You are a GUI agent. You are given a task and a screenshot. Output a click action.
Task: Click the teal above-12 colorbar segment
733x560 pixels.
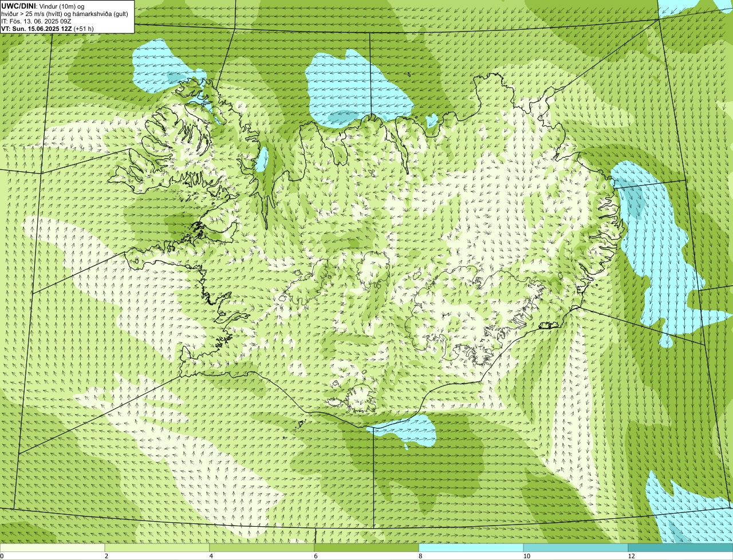click(x=680, y=548)
